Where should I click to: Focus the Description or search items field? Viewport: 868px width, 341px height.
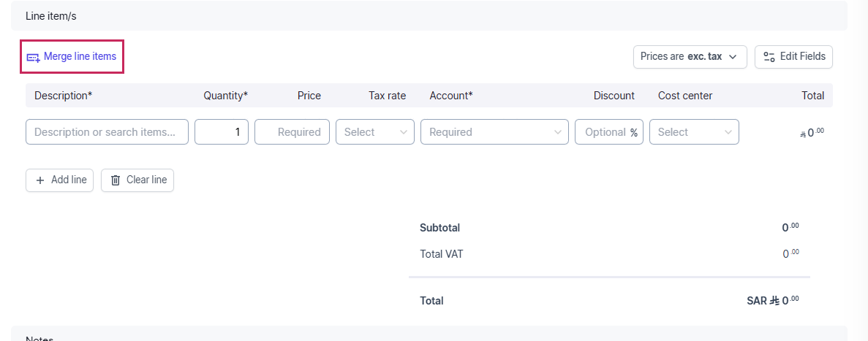click(x=107, y=132)
